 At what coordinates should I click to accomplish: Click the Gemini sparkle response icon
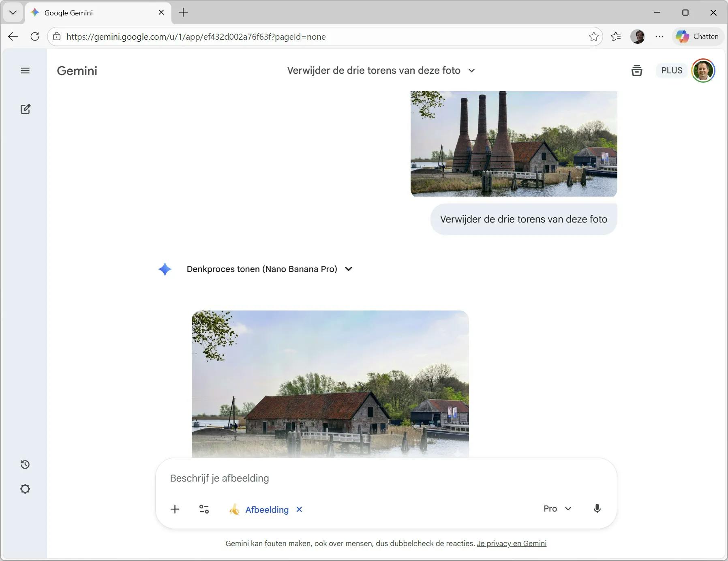pos(165,269)
